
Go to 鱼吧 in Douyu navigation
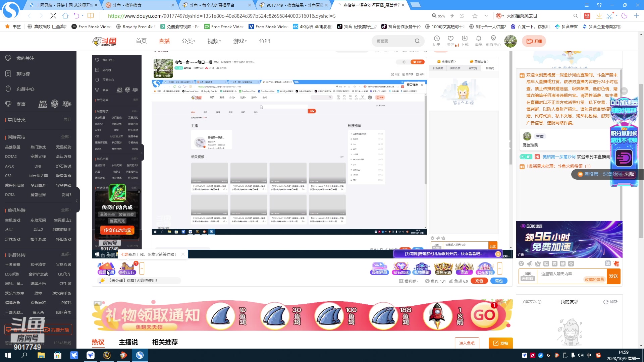(x=265, y=41)
